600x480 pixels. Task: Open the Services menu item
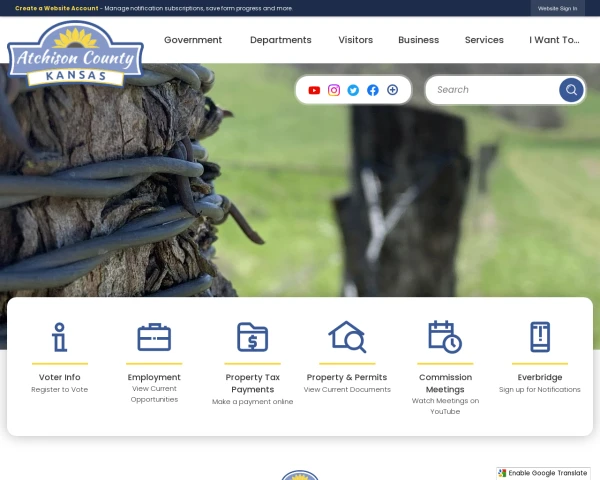point(484,40)
